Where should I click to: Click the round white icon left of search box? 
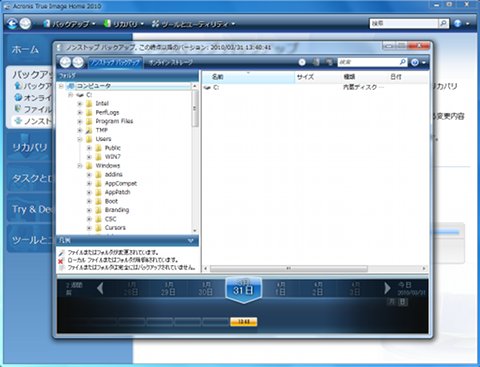click(302, 62)
